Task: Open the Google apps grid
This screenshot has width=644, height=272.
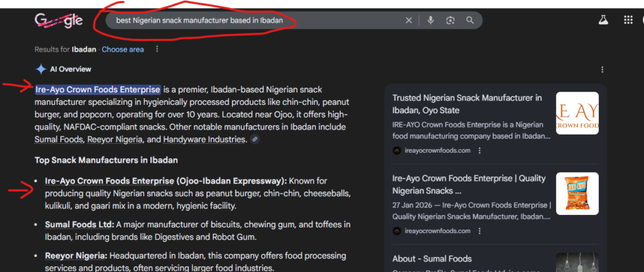Action: click(628, 20)
